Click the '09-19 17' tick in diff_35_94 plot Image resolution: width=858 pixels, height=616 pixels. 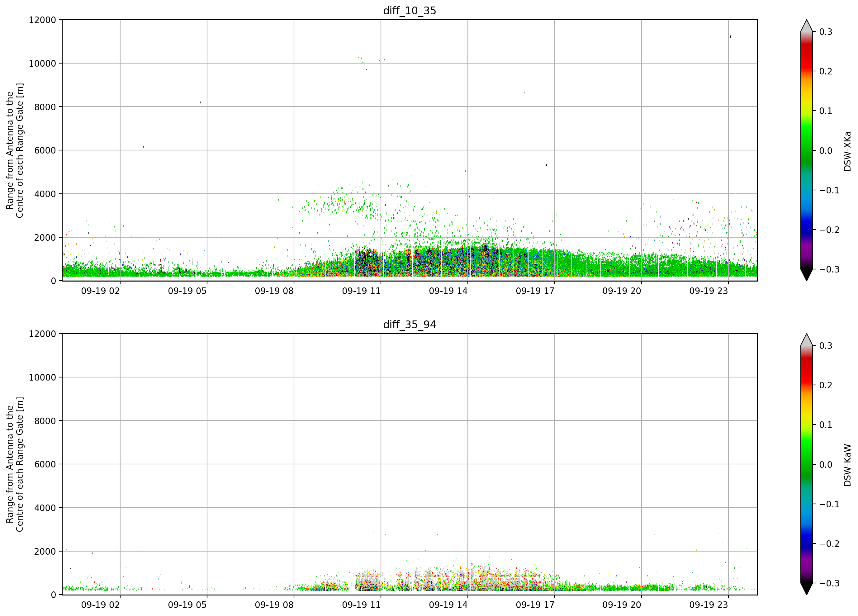coord(535,605)
